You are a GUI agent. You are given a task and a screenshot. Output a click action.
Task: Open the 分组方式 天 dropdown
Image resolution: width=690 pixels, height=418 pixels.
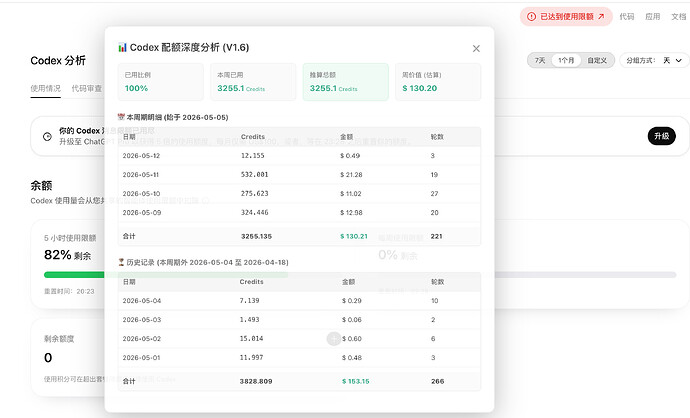pos(654,60)
